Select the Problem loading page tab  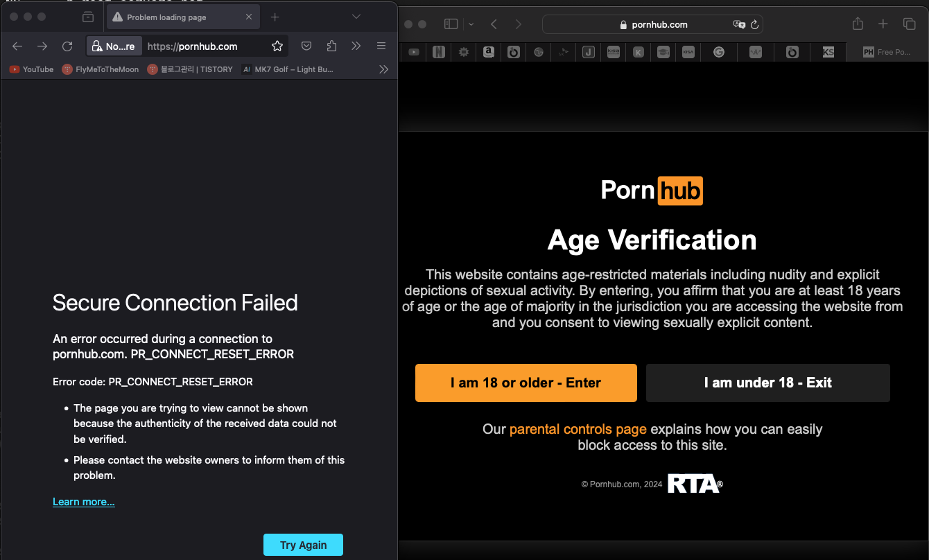pos(182,17)
